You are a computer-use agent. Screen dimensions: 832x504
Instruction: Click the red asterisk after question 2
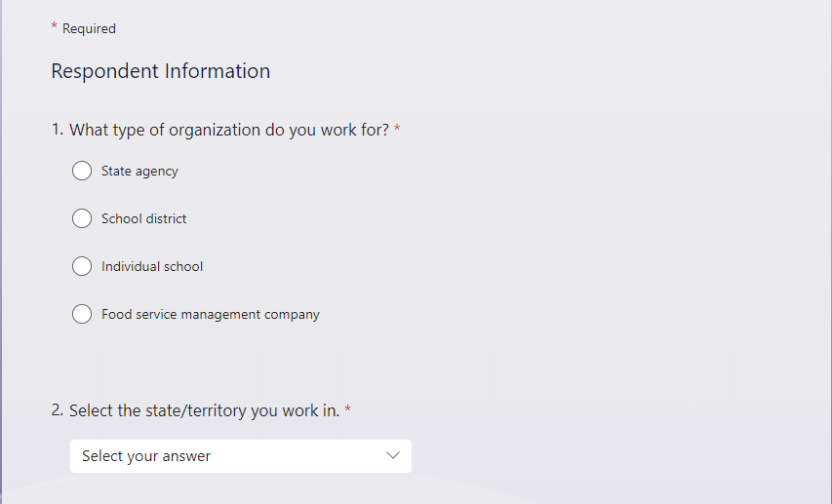[x=347, y=410]
